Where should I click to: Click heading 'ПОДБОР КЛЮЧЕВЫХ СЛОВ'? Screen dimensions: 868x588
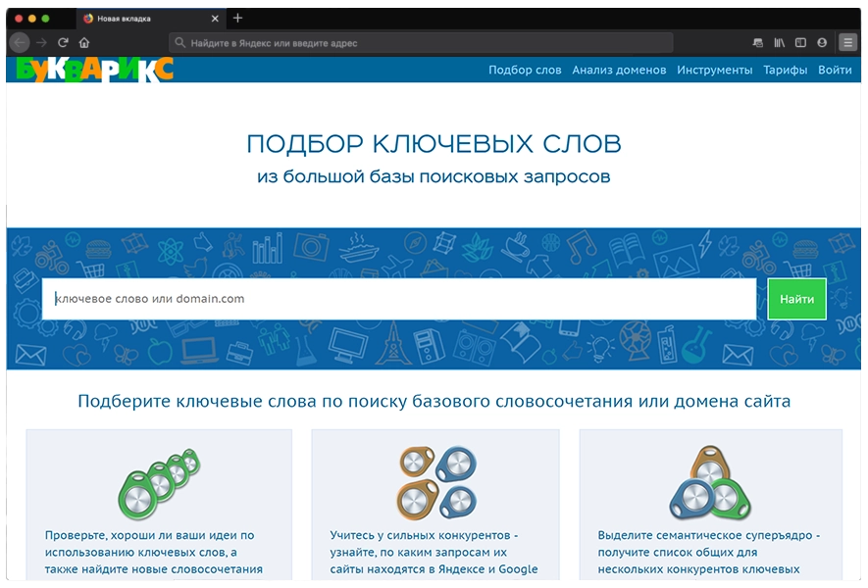[434, 144]
